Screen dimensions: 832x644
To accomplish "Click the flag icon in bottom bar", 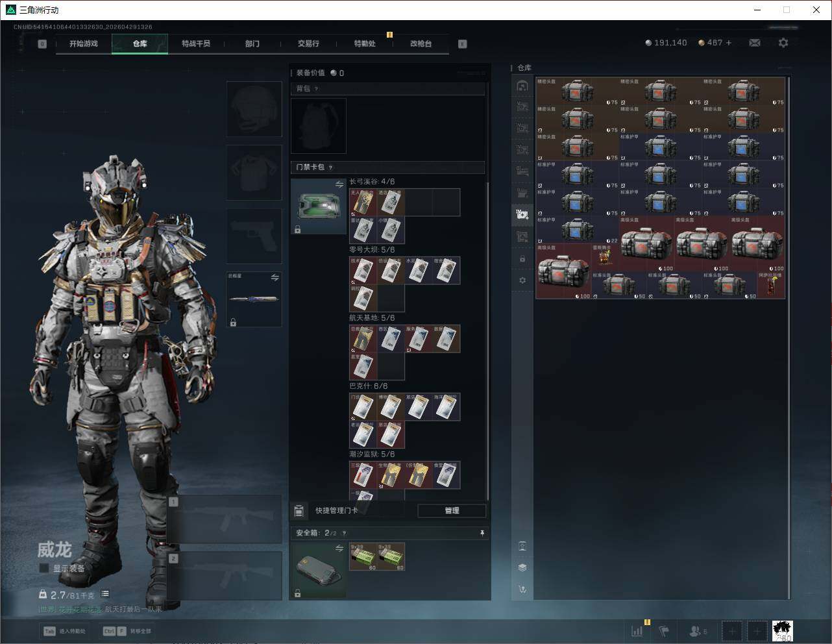I will point(664,631).
